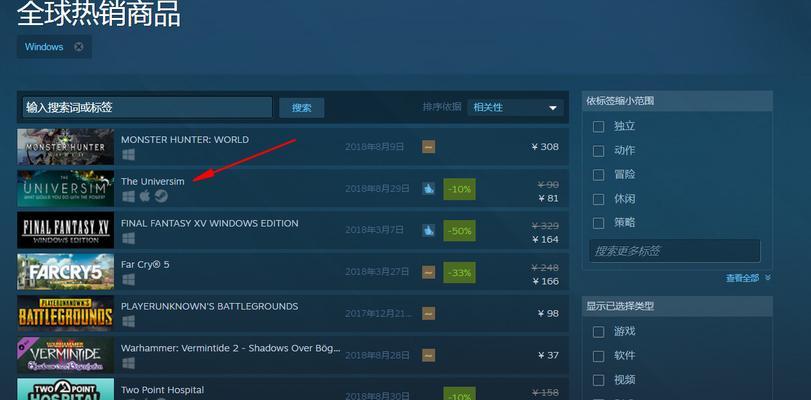Click Far Cry 5 -33% discount badge

click(459, 273)
